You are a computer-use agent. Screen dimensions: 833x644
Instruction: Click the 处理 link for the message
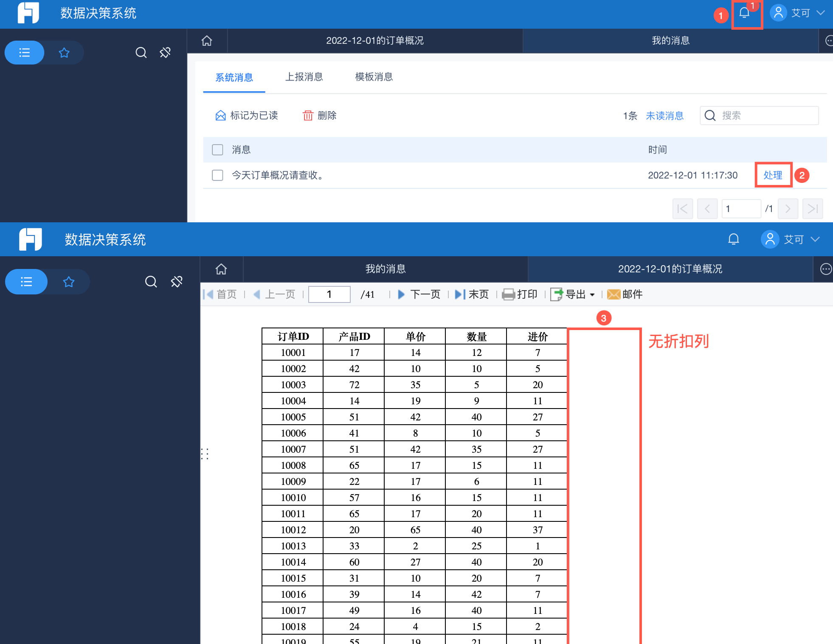click(772, 175)
